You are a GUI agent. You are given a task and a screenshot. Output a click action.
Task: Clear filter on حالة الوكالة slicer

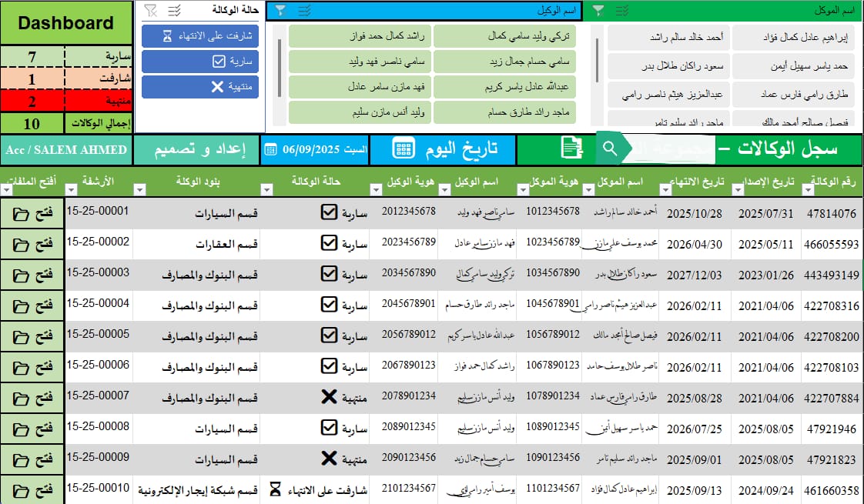pos(150,11)
